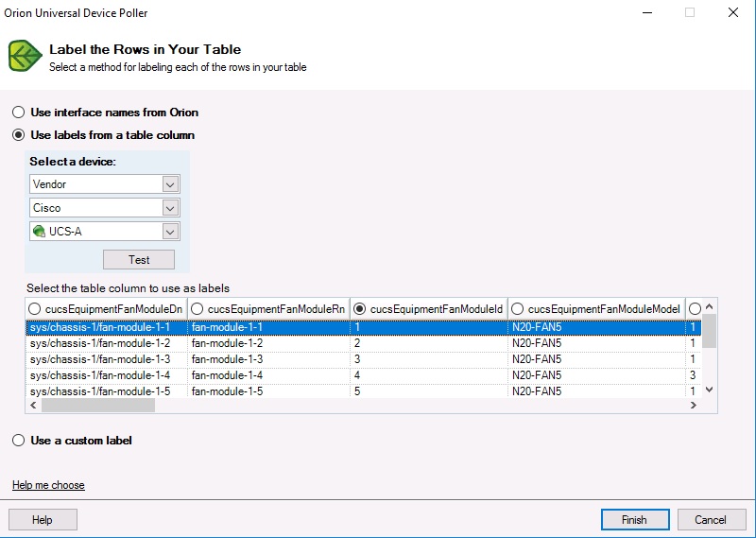The image size is (756, 538).
Task: Minimize the Orion Universal Device Poller window
Action: click(647, 12)
